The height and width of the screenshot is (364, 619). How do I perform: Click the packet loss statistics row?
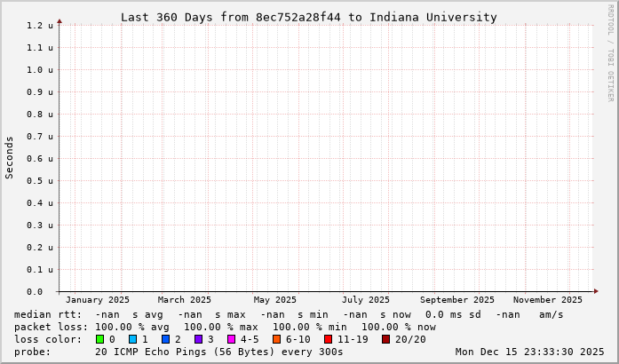pos(225,327)
